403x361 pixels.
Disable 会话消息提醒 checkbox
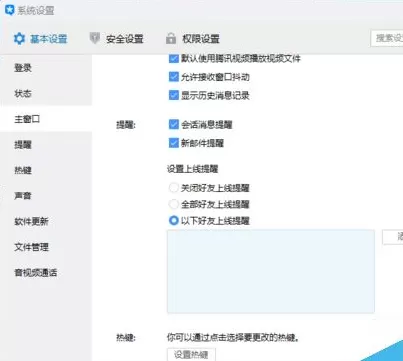pos(174,125)
